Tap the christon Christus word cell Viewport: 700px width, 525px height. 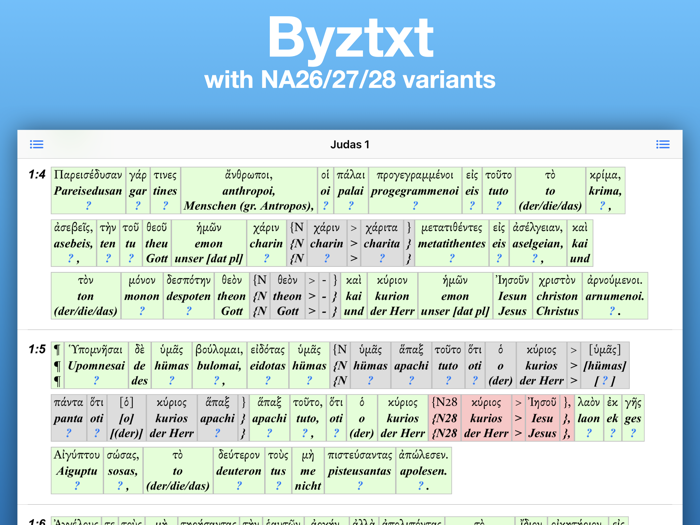557,296
